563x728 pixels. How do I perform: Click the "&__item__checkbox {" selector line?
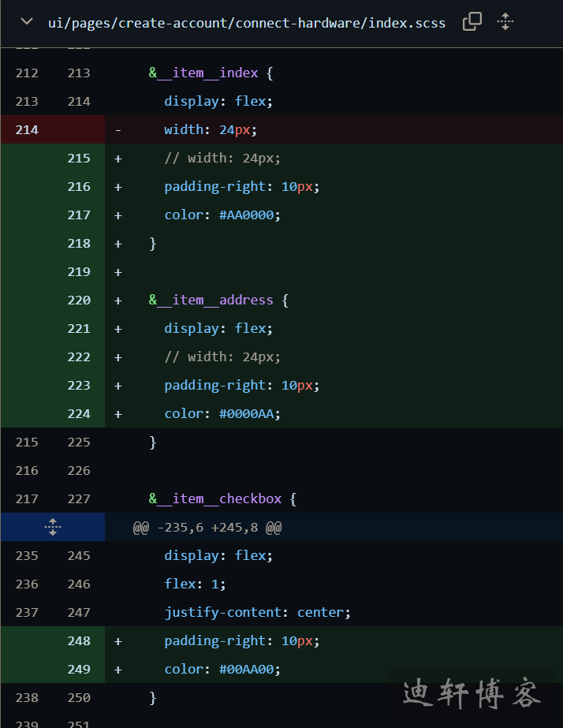point(222,498)
